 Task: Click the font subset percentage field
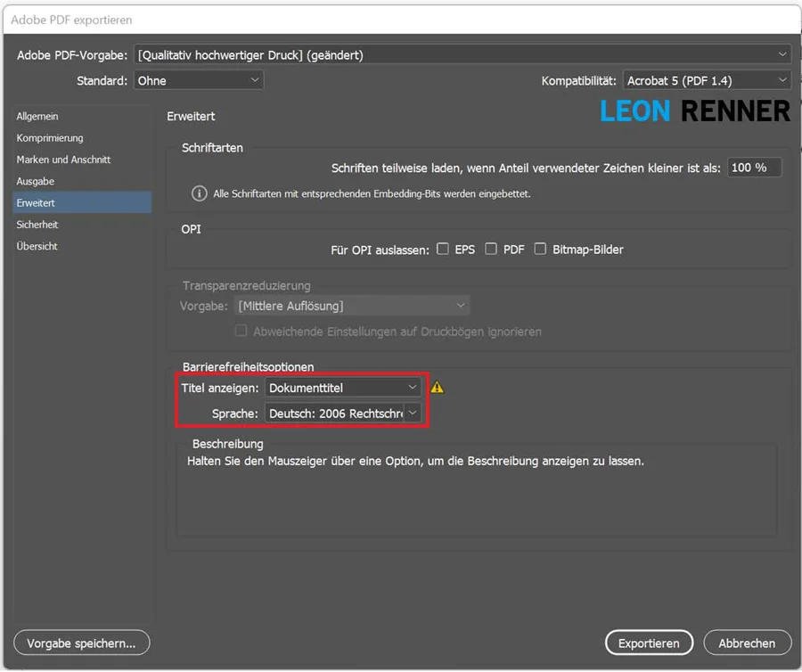[754, 168]
